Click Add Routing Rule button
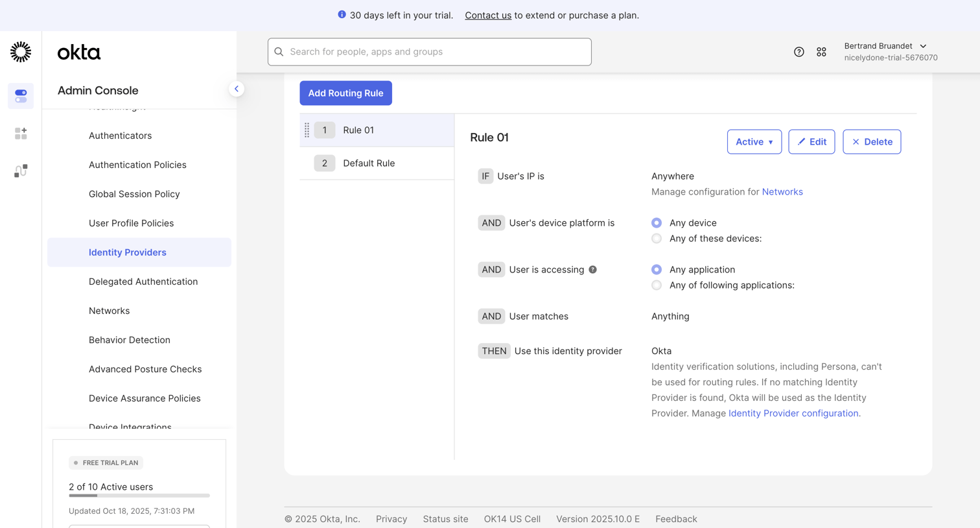This screenshot has width=980, height=528. (345, 93)
